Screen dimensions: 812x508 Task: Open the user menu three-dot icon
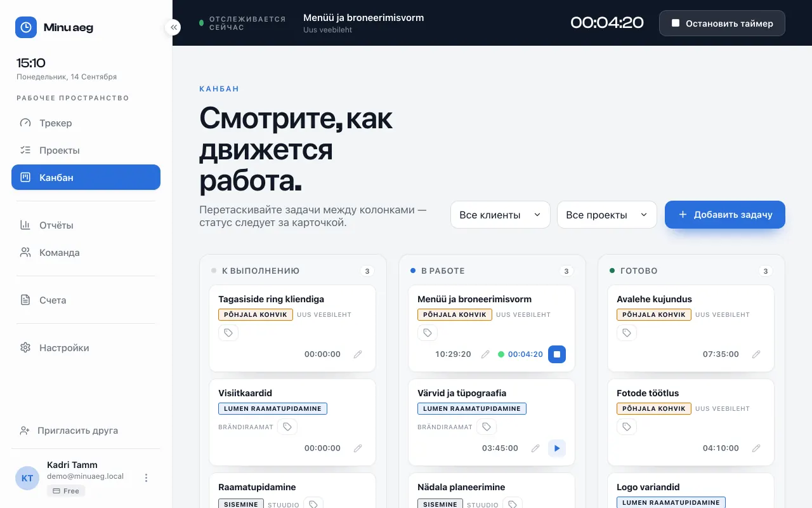point(146,478)
